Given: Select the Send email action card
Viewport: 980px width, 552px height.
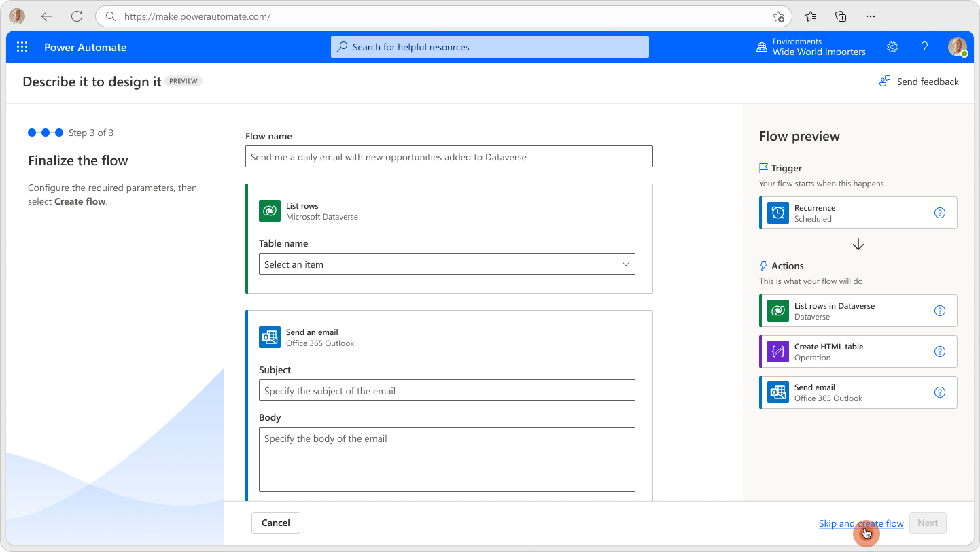Looking at the screenshot, I should click(x=858, y=392).
